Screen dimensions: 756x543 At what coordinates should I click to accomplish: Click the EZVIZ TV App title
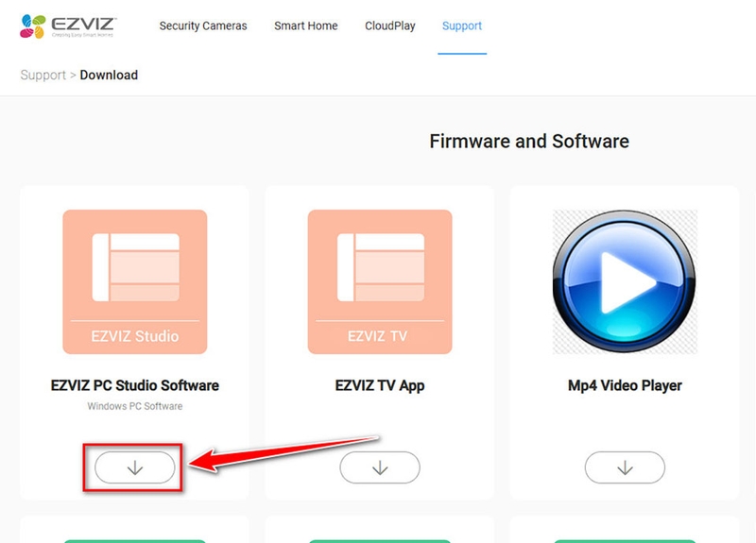[380, 385]
